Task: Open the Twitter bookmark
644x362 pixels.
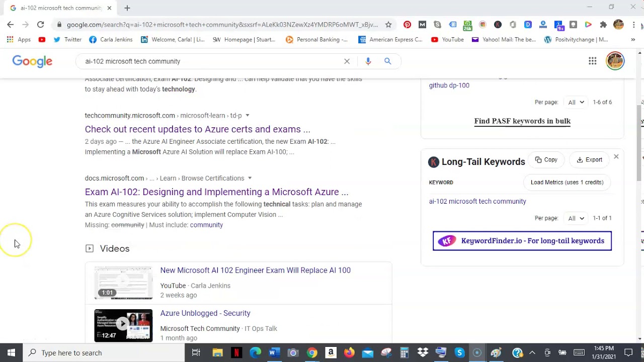Action: (x=67, y=40)
